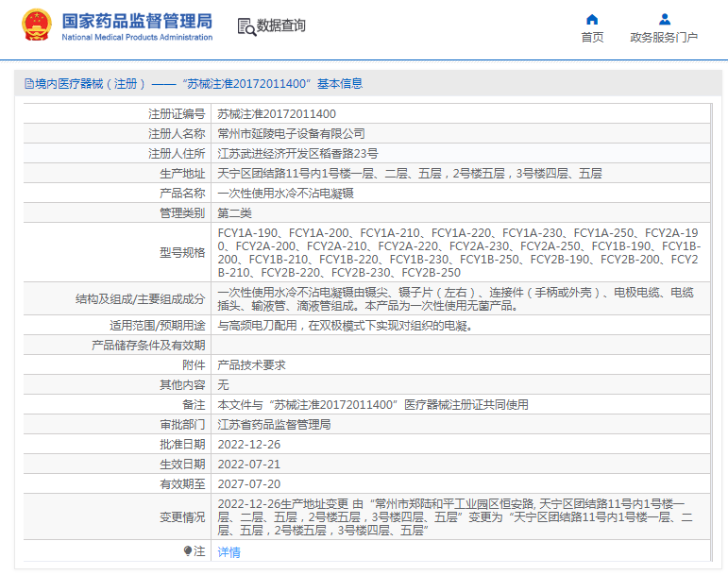Image resolution: width=728 pixels, height=575 pixels.
Task: Go to 首页 text link
Action: click(x=592, y=38)
